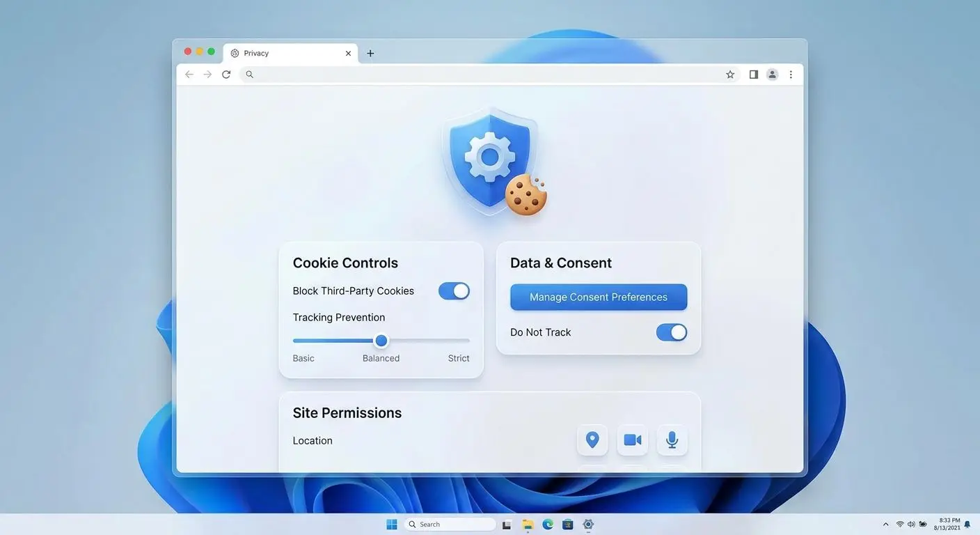Select the Privacy browser tab

click(x=290, y=53)
